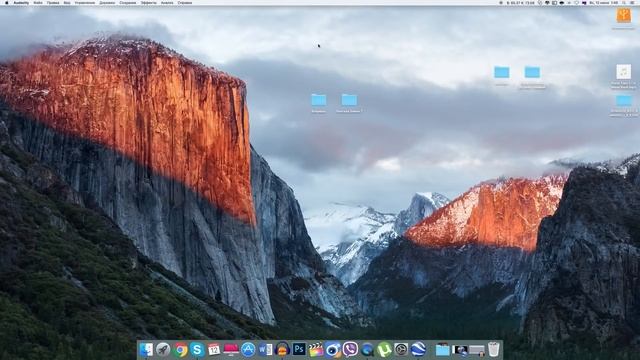Open Skype from the dock
Viewport: 640px width, 360px height.
point(197,349)
